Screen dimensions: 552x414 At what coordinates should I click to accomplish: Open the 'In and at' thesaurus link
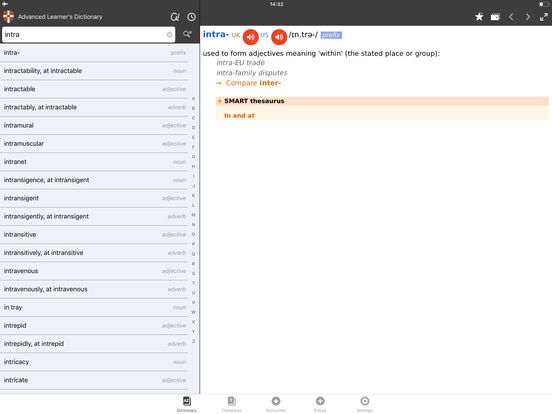pos(239,115)
